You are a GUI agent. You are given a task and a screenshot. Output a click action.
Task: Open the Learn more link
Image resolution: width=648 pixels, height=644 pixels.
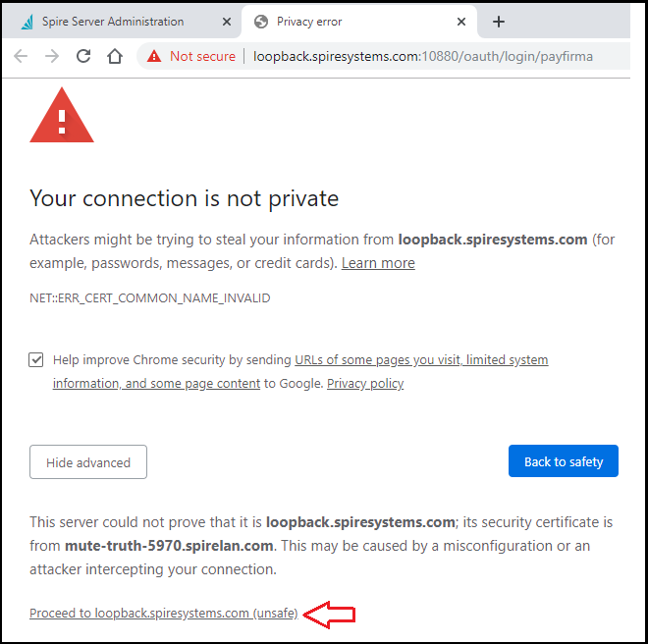pos(378,263)
